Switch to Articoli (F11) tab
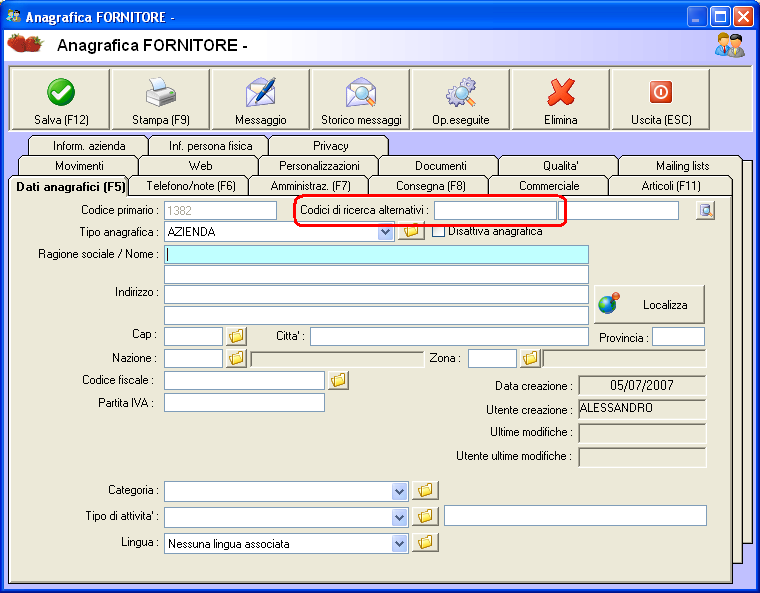Viewport: 760px width, 593px height. [671, 186]
